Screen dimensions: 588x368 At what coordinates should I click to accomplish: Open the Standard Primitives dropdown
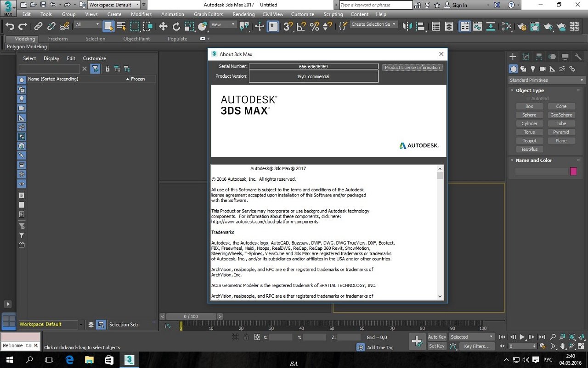[x=546, y=80]
